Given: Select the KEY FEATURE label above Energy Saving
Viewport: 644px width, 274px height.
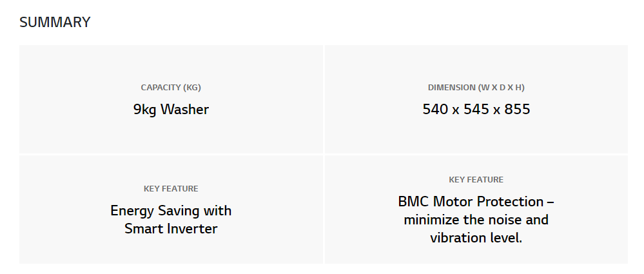Looking at the screenshot, I should (x=171, y=189).
